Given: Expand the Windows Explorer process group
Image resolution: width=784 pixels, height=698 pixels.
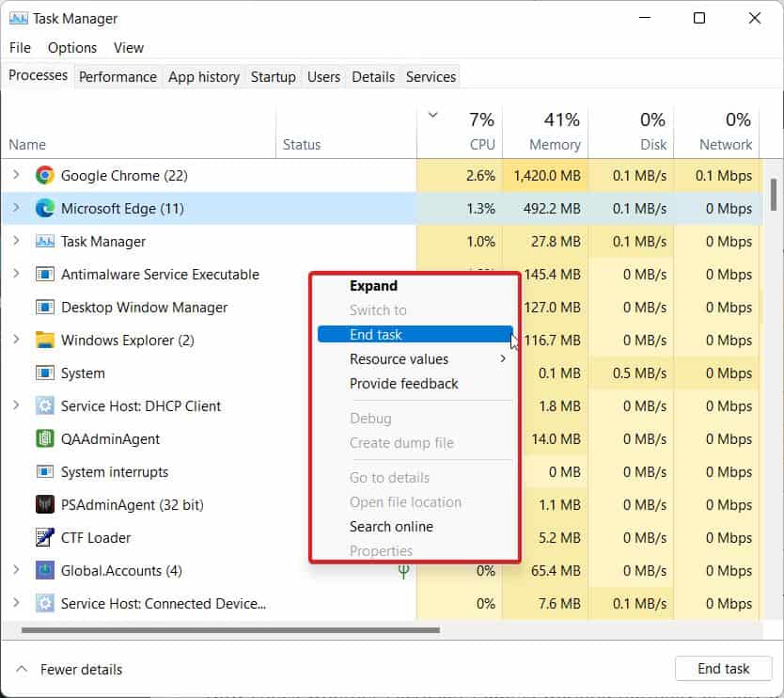Looking at the screenshot, I should pyautogui.click(x=16, y=340).
